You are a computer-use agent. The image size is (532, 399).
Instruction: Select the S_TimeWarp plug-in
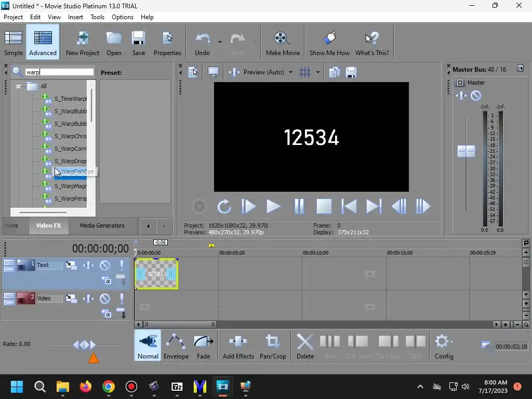click(70, 99)
